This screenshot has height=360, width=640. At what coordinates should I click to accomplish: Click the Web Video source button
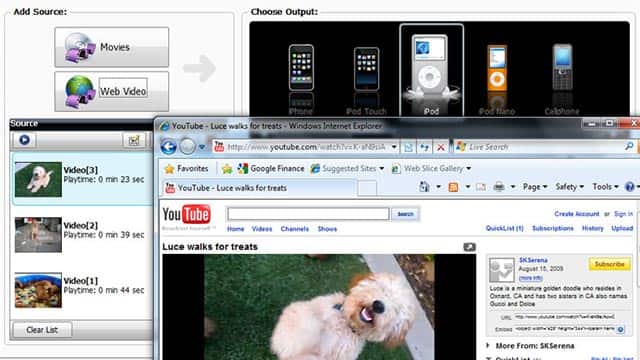(111, 91)
